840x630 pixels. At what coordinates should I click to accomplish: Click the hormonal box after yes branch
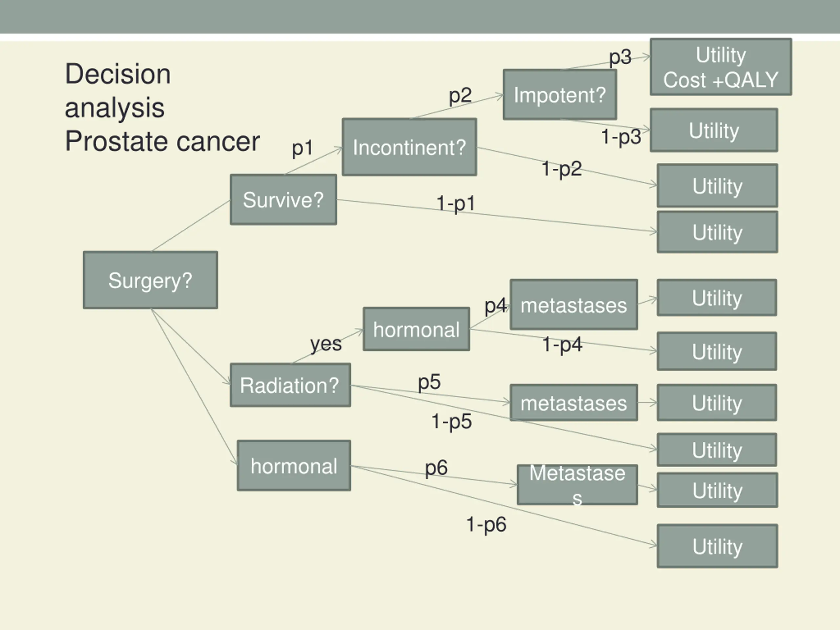point(416,329)
